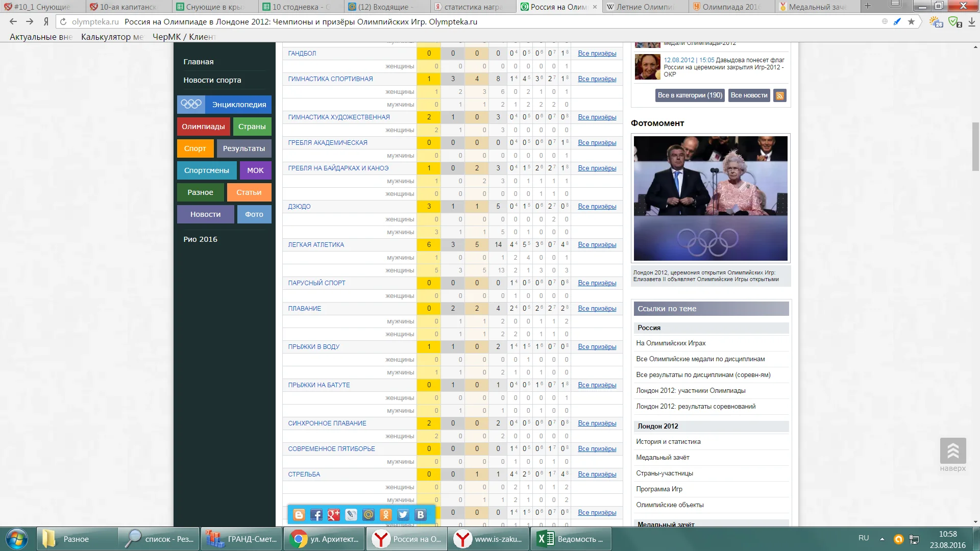Click 'Все новости' button
The height and width of the screenshot is (551, 980).
coord(749,95)
